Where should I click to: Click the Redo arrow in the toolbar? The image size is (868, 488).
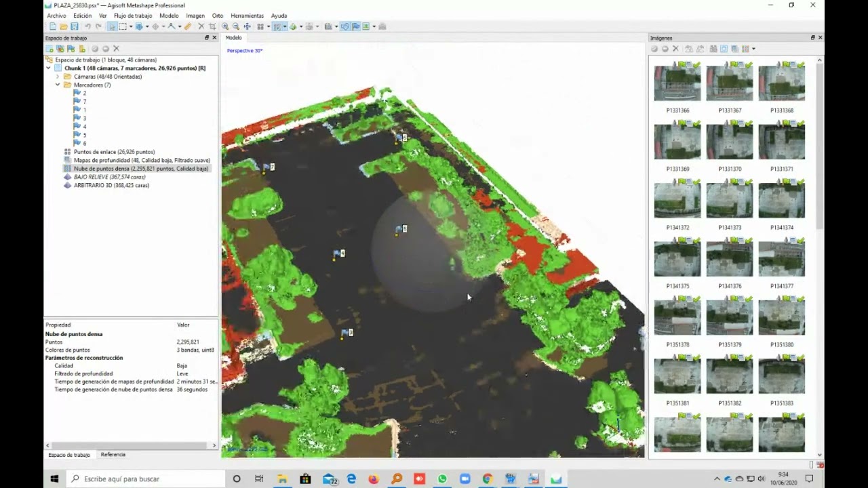tap(98, 26)
